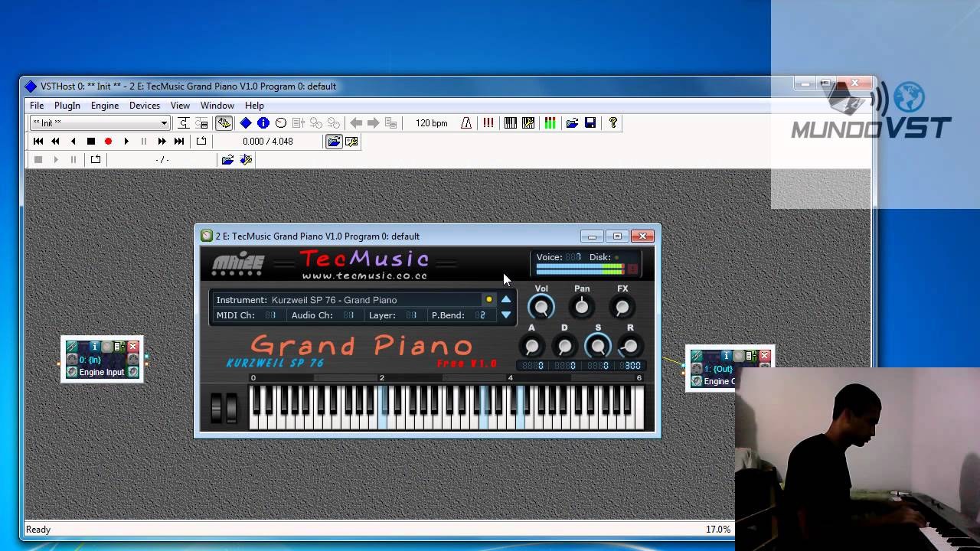
Task: Click the metronome icon beside 120 bpm
Action: [466, 123]
